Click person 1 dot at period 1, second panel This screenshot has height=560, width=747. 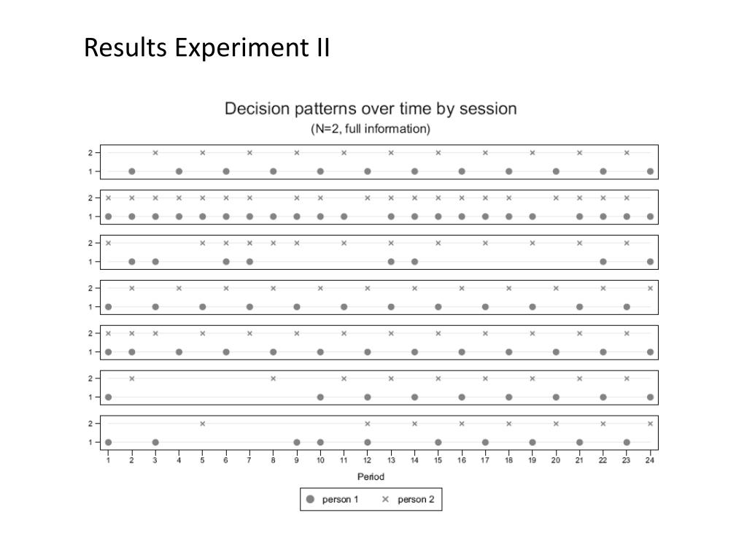(x=108, y=217)
